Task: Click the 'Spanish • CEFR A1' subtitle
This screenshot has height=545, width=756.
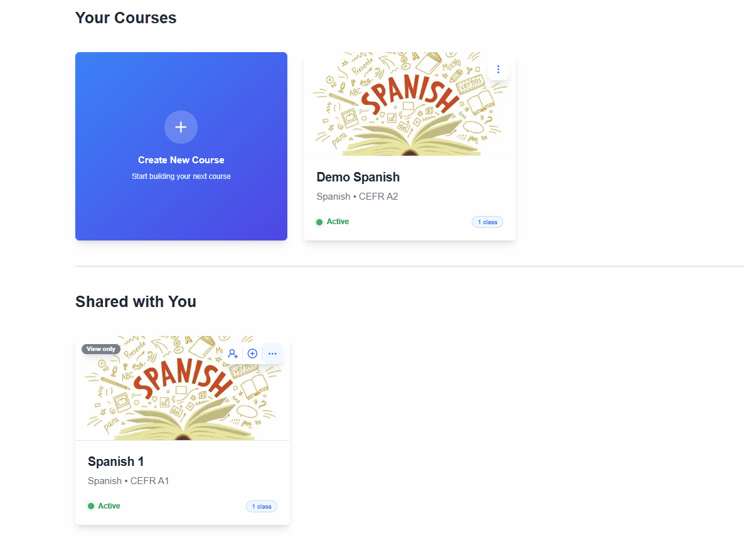Action: pyautogui.click(x=129, y=481)
